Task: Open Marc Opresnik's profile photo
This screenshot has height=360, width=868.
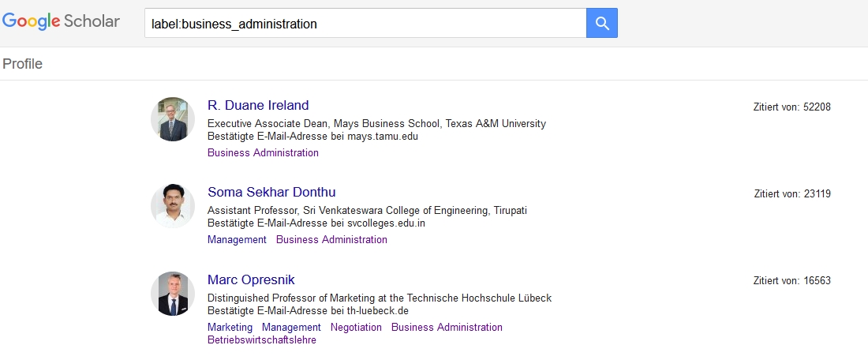Action: [173, 294]
